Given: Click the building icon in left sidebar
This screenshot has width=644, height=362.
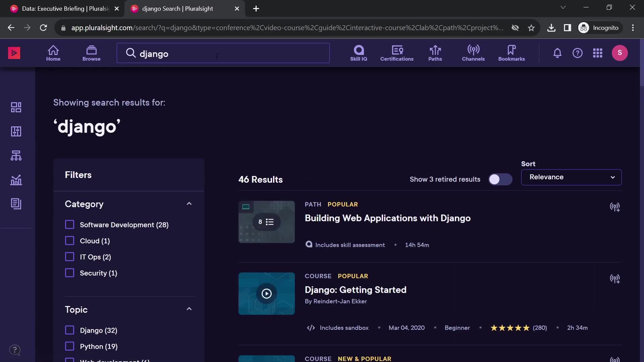Looking at the screenshot, I should pos(16,131).
